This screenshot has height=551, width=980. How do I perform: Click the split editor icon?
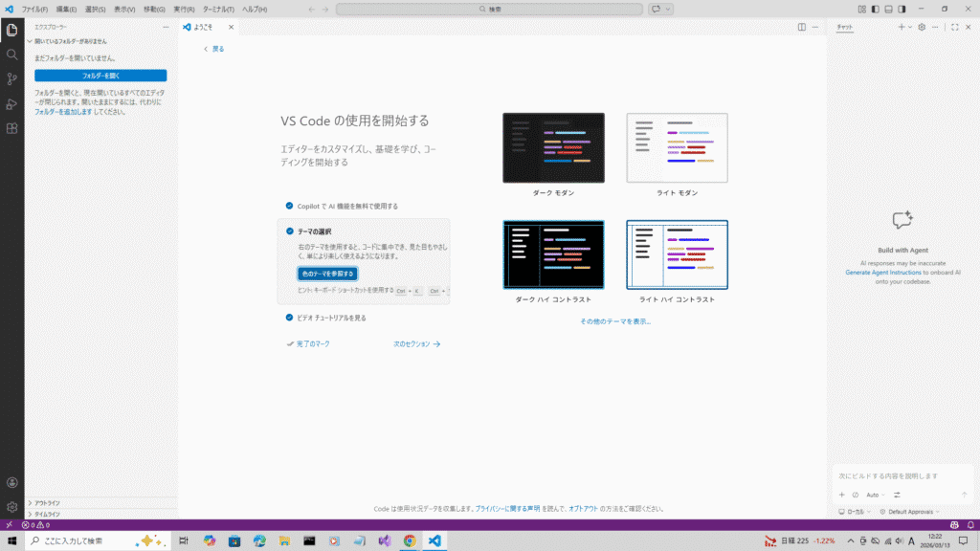(x=802, y=27)
